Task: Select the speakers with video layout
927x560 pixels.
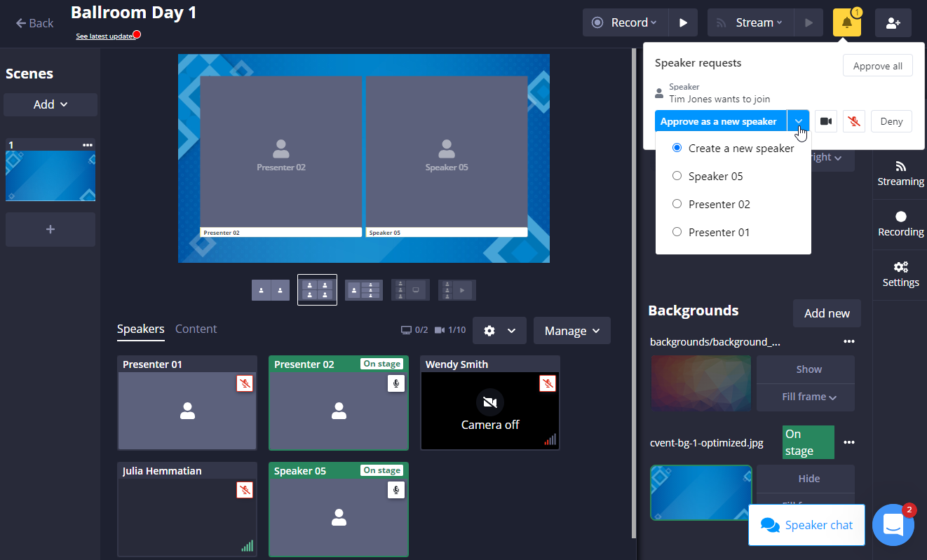Action: [x=457, y=289]
